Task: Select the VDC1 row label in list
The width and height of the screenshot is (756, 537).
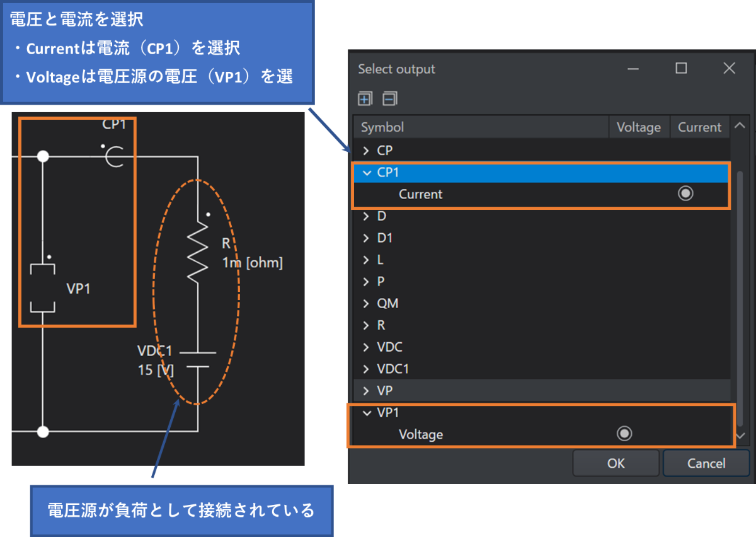Action: coord(392,369)
